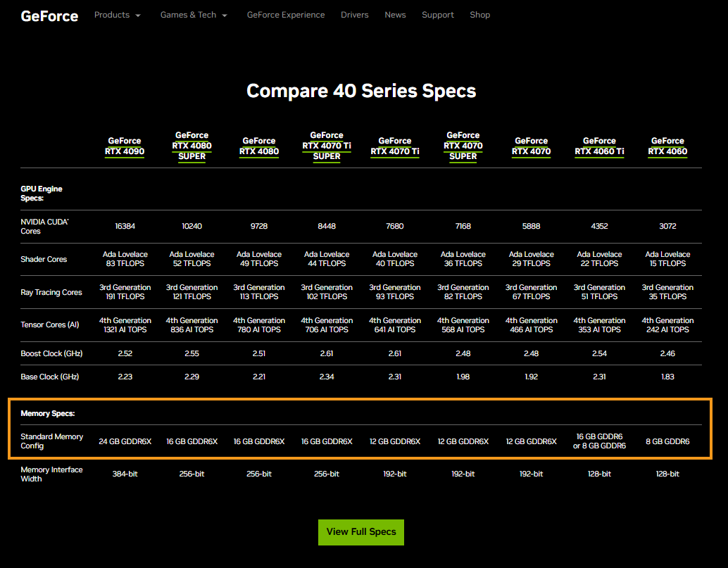Select the CUDA cores value 3072
Image resolution: width=728 pixels, height=568 pixels.
(x=667, y=226)
